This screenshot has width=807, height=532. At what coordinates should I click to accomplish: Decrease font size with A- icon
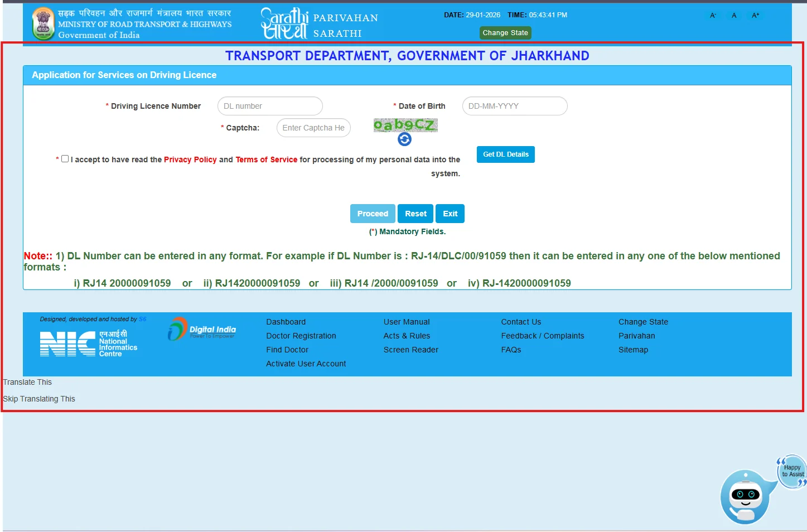tap(713, 16)
